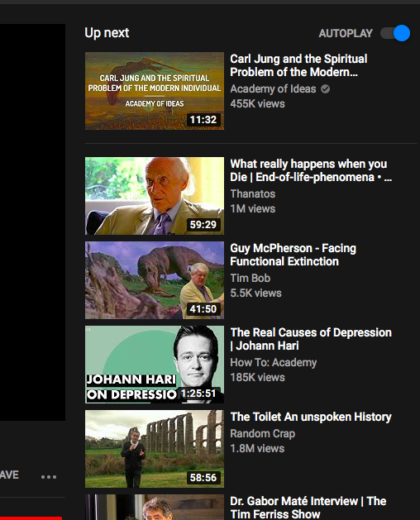This screenshot has width=420, height=520.
Task: Click title 'Guy McPherson - Facing Functional Extinction'
Action: pyautogui.click(x=294, y=255)
